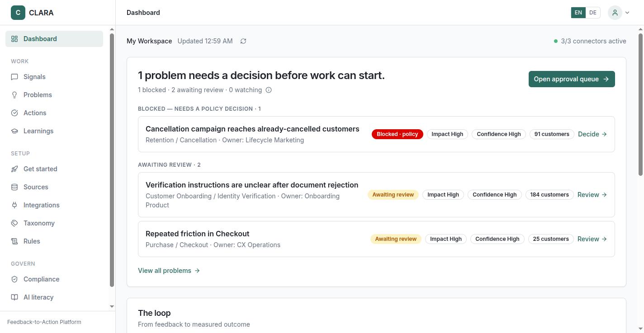Screen dimensions: 644x333
Task: Open the Signals page
Action: 54,77
